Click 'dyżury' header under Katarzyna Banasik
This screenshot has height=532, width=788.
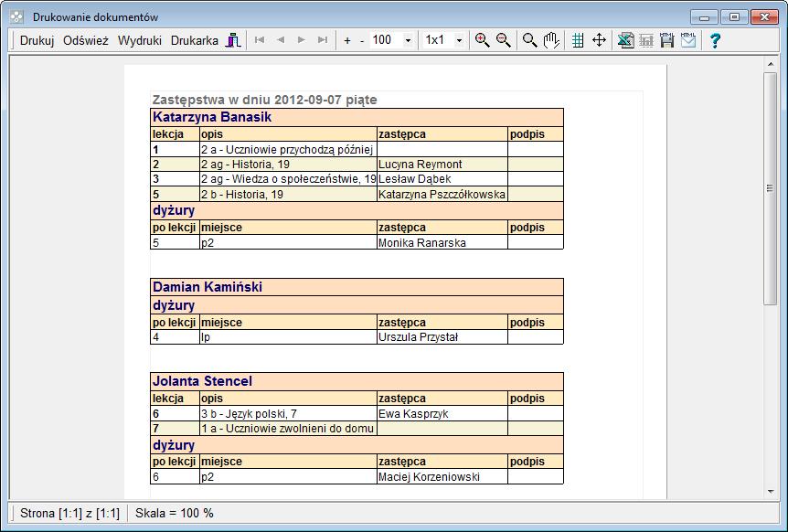click(357, 210)
